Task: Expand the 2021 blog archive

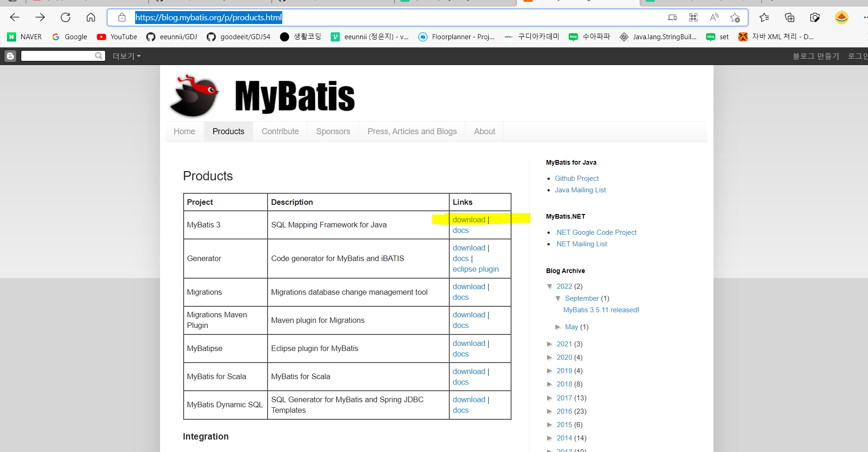Action: pos(550,344)
